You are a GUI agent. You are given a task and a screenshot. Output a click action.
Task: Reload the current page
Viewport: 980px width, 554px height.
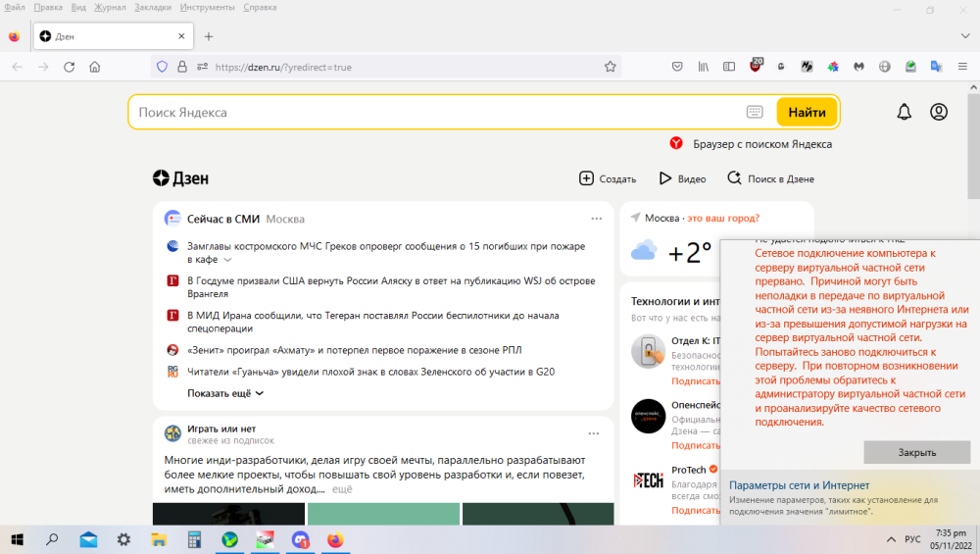[69, 67]
